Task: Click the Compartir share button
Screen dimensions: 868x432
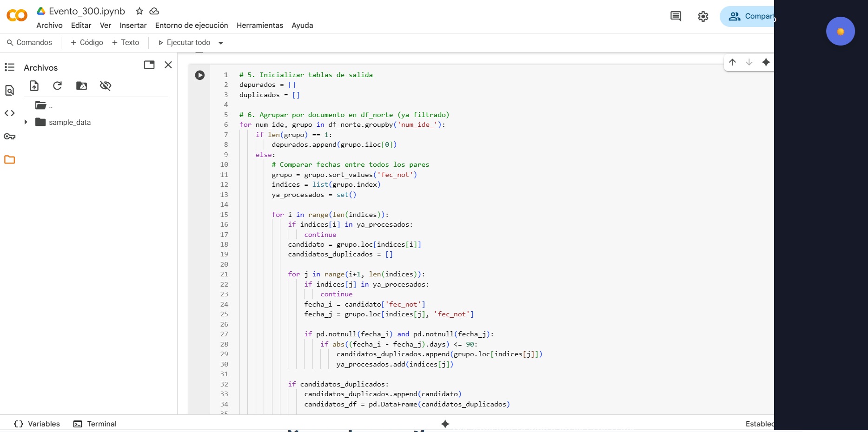Action: 747,16
